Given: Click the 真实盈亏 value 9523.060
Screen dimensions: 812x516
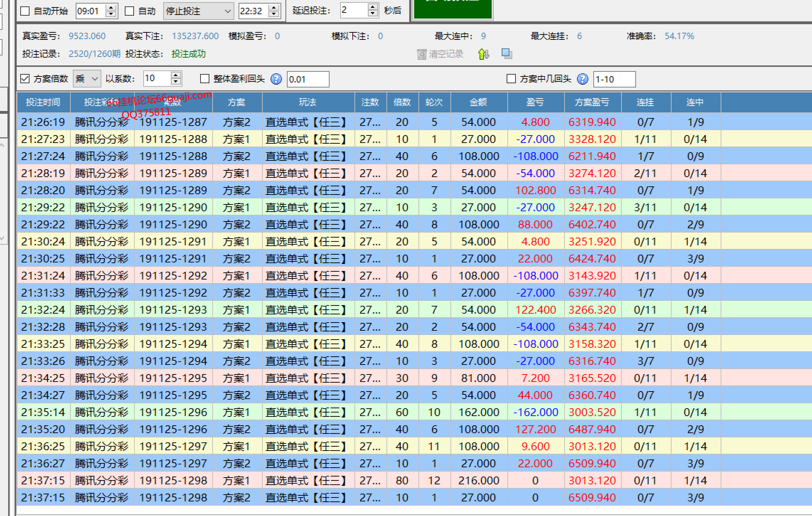Looking at the screenshot, I should [87, 36].
